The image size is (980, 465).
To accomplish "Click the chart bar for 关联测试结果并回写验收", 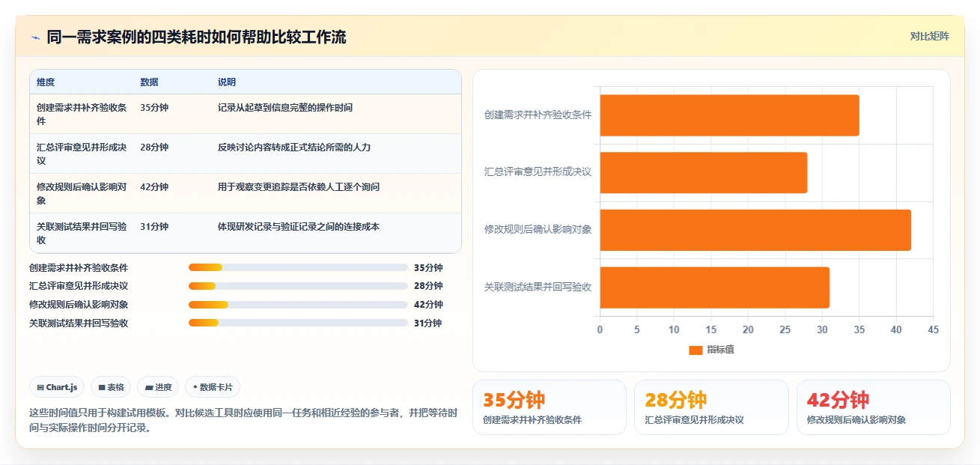I will click(x=714, y=288).
